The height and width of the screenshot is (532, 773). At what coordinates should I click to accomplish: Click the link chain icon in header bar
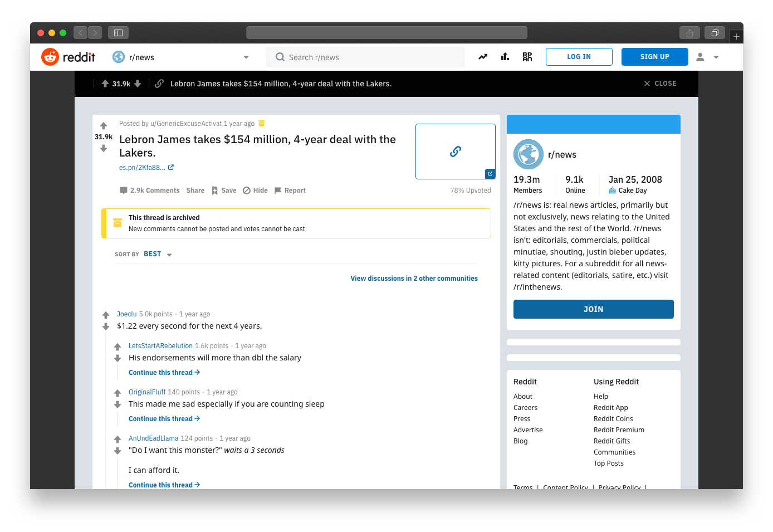click(159, 84)
